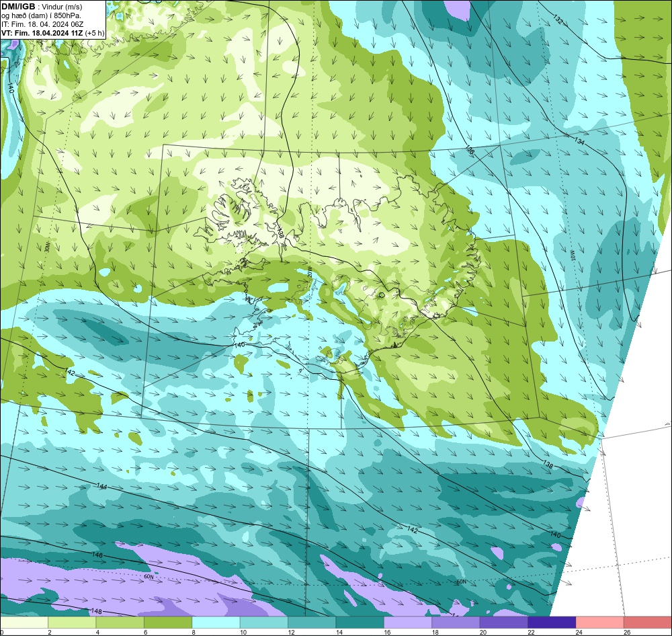
Task: Click legend value '24'
Action: coord(579,632)
